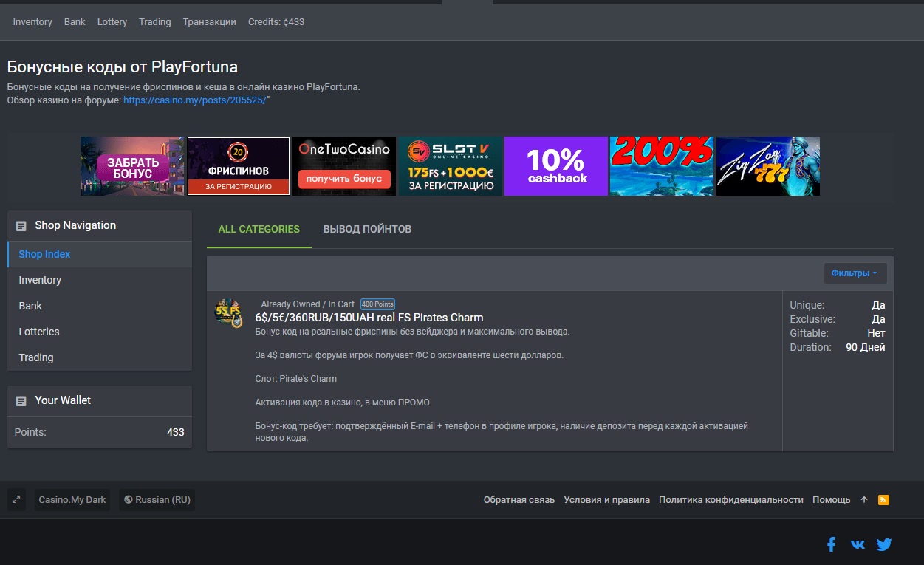Image resolution: width=924 pixels, height=565 pixels.
Task: Open Trading in the top navigation bar
Action: point(155,22)
